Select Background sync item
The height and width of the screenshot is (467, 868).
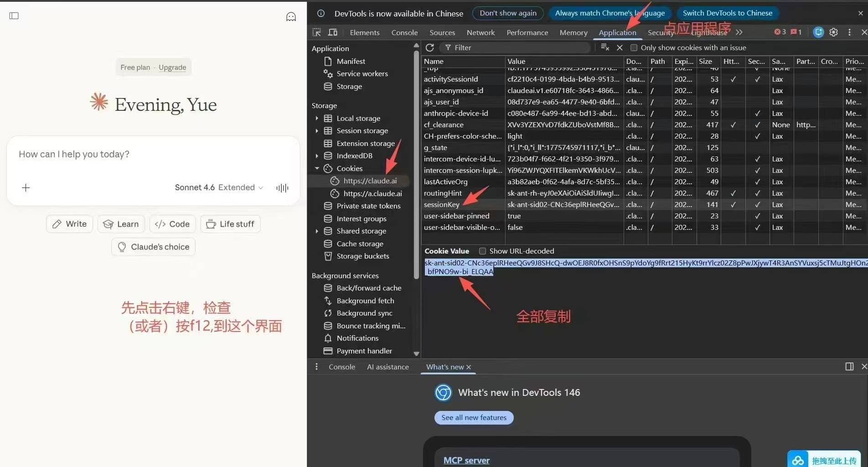click(364, 313)
